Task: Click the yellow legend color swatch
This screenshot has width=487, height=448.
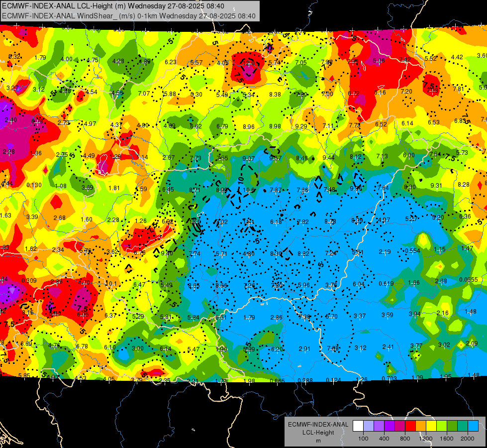Action: coord(431,426)
